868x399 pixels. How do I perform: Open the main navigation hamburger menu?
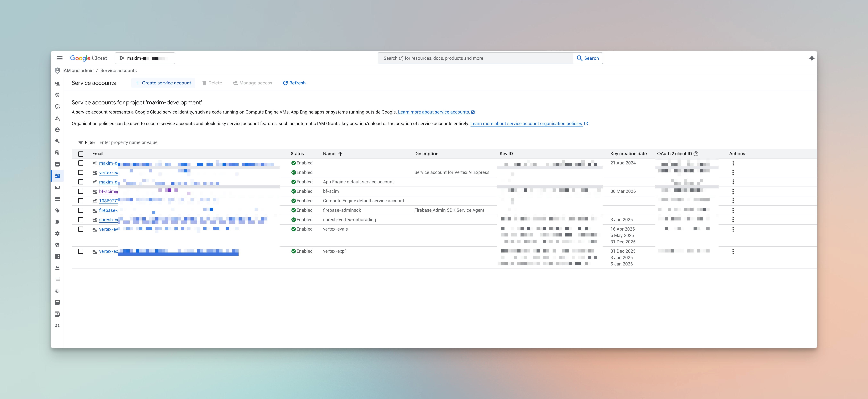point(60,58)
